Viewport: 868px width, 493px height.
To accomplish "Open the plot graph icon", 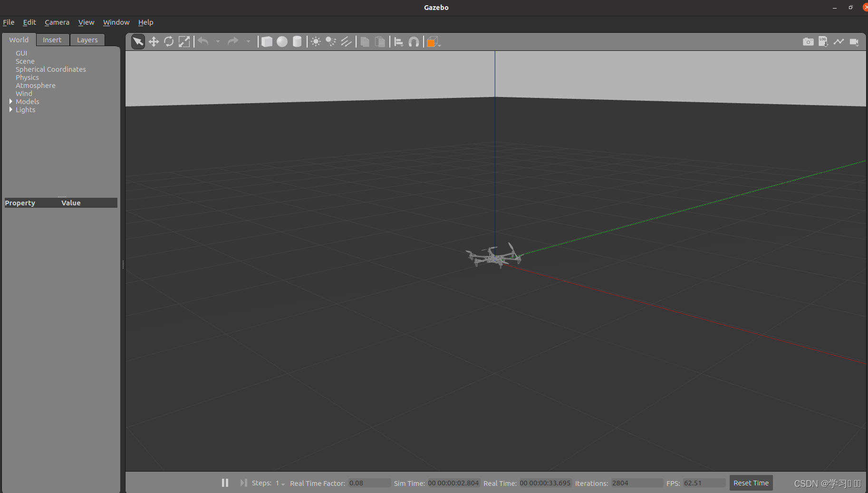I will click(x=839, y=42).
